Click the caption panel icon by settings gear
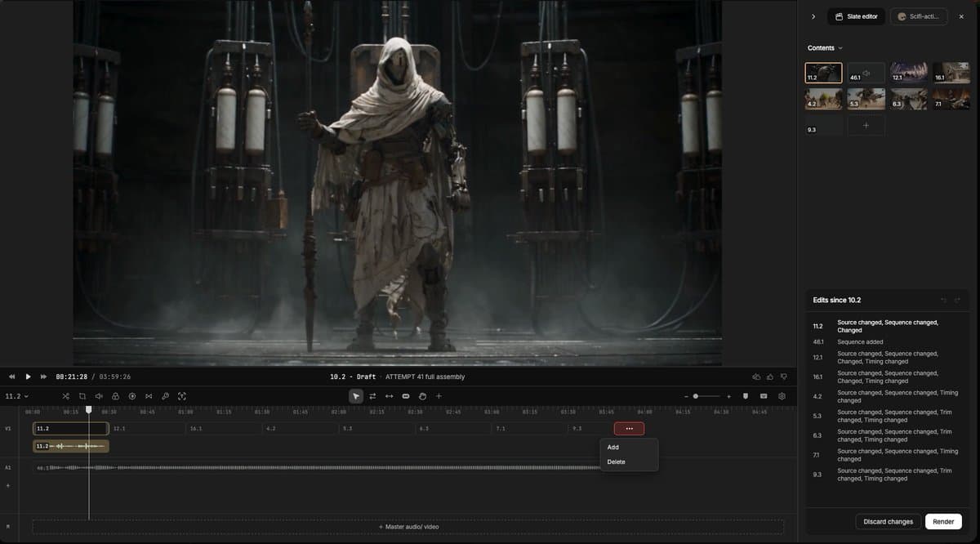This screenshot has width=980, height=544. click(764, 396)
